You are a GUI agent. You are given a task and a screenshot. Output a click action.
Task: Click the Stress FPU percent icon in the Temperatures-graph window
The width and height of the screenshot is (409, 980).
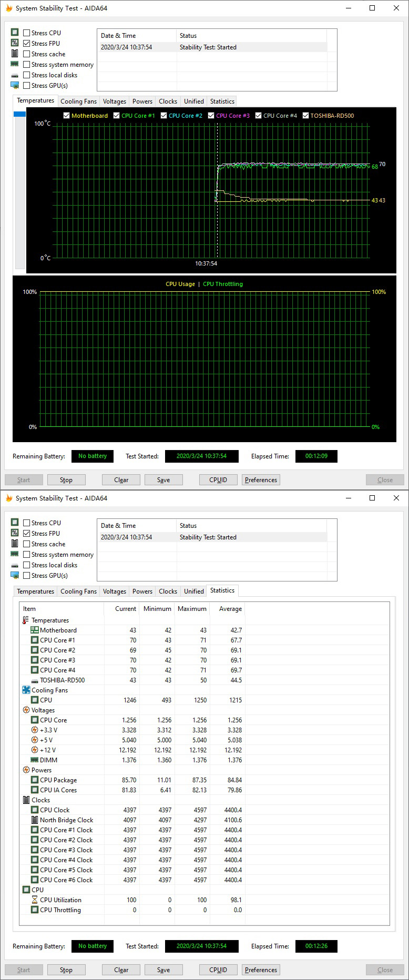click(x=15, y=43)
